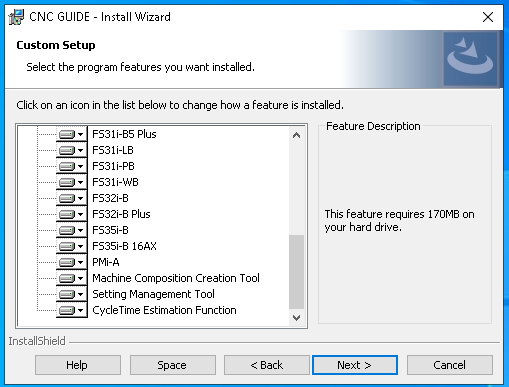Cancel the installation wizard
The height and width of the screenshot is (387, 509).
point(450,365)
